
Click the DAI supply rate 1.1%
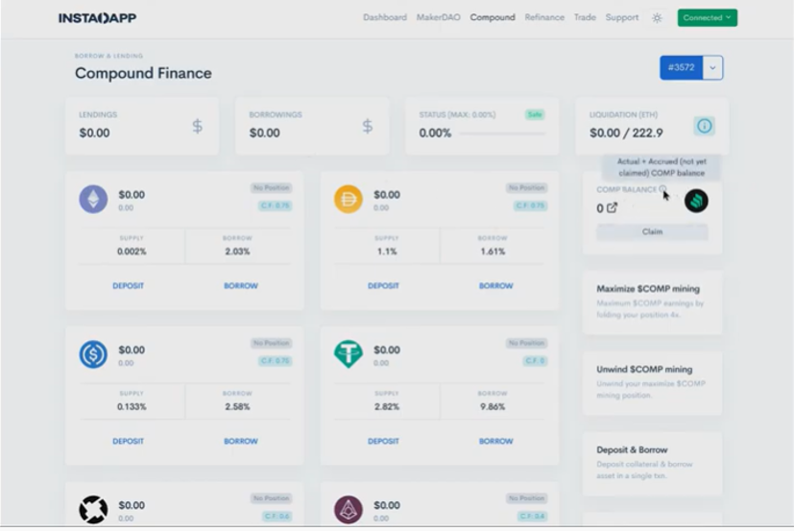387,252
